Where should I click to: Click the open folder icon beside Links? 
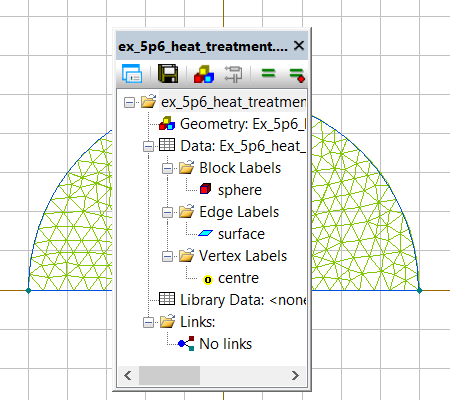168,321
